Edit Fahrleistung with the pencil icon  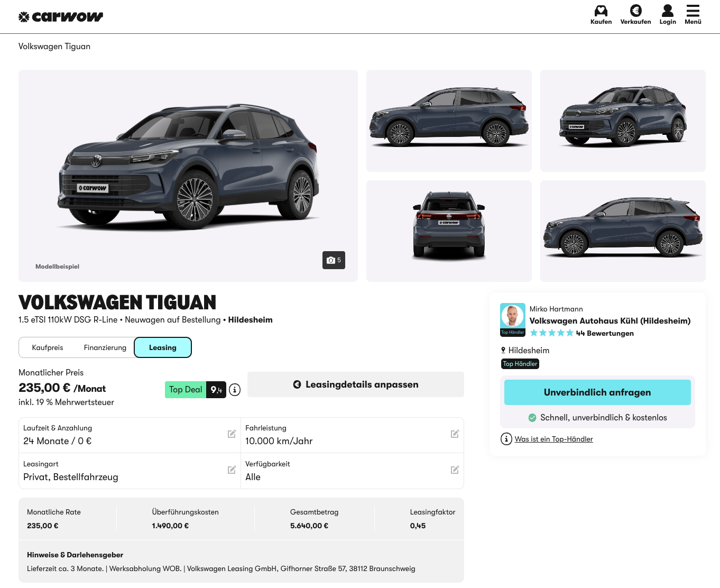455,434
